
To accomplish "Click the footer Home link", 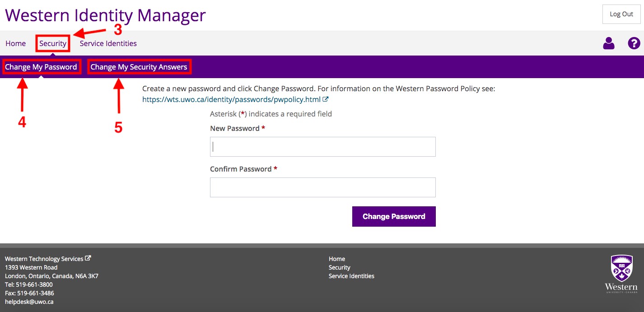I will pyautogui.click(x=337, y=259).
